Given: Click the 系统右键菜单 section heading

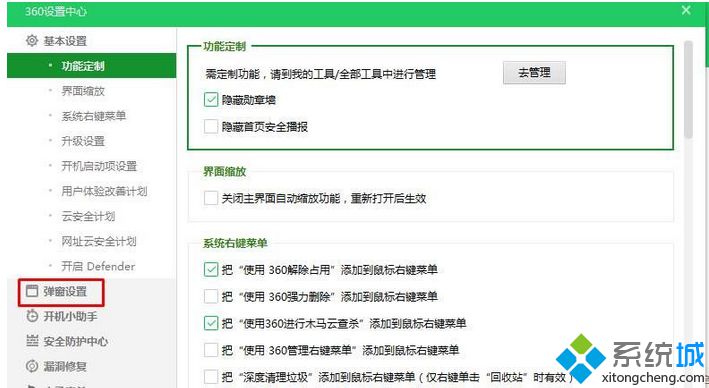Looking at the screenshot, I should point(235,243).
